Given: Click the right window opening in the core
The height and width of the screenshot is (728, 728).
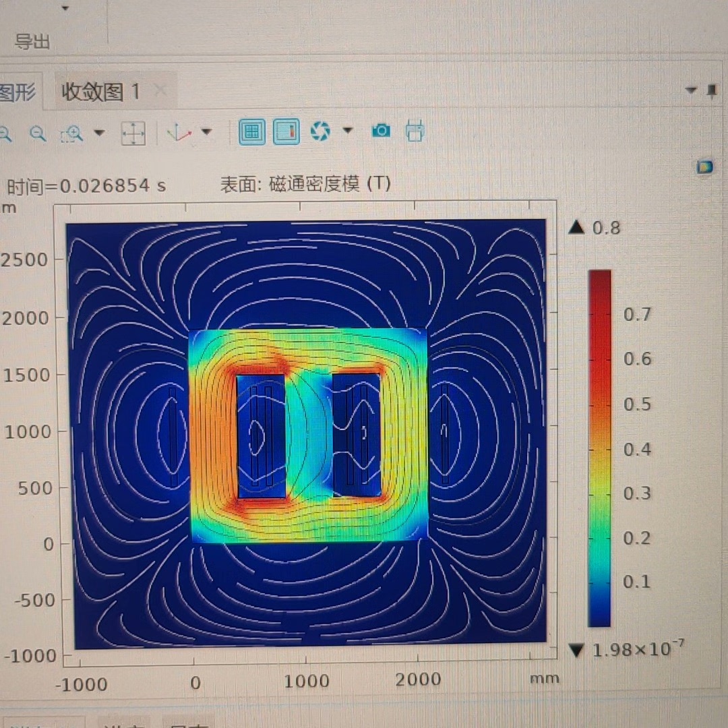Looking at the screenshot, I should click(x=357, y=435).
